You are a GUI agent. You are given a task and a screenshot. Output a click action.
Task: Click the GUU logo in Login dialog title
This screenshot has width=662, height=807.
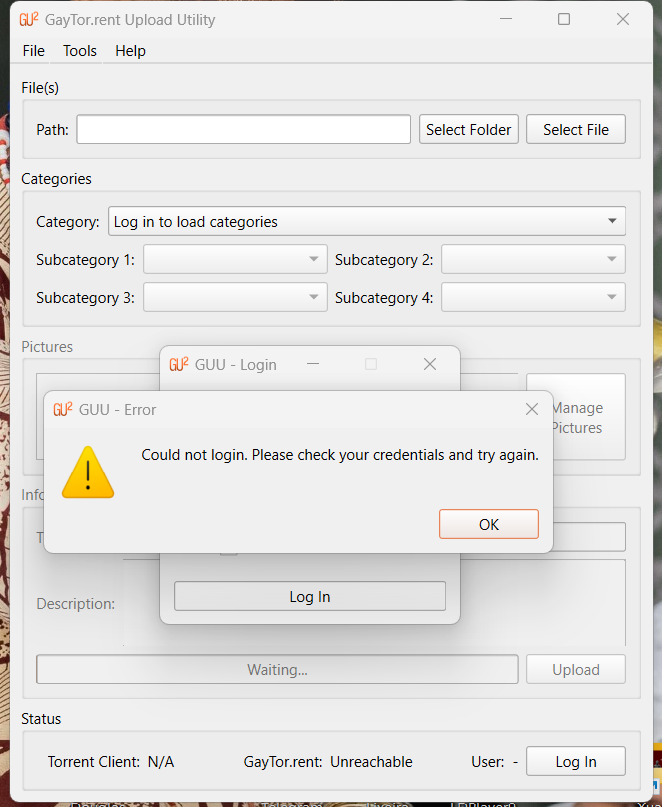178,365
